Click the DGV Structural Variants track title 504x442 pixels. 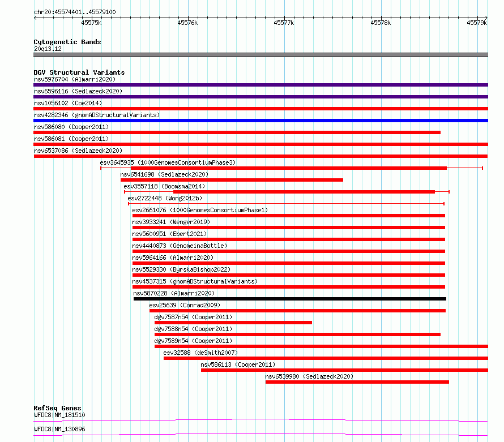tap(79, 72)
